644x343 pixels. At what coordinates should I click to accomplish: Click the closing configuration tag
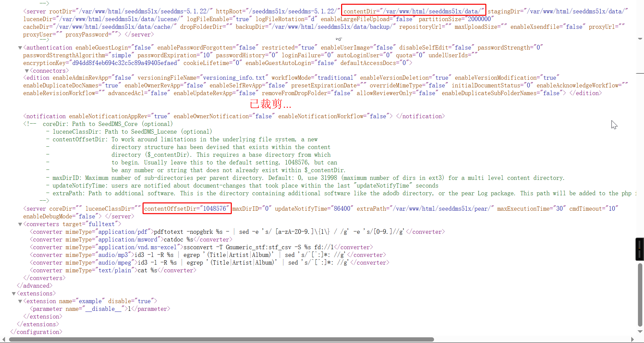click(36, 332)
